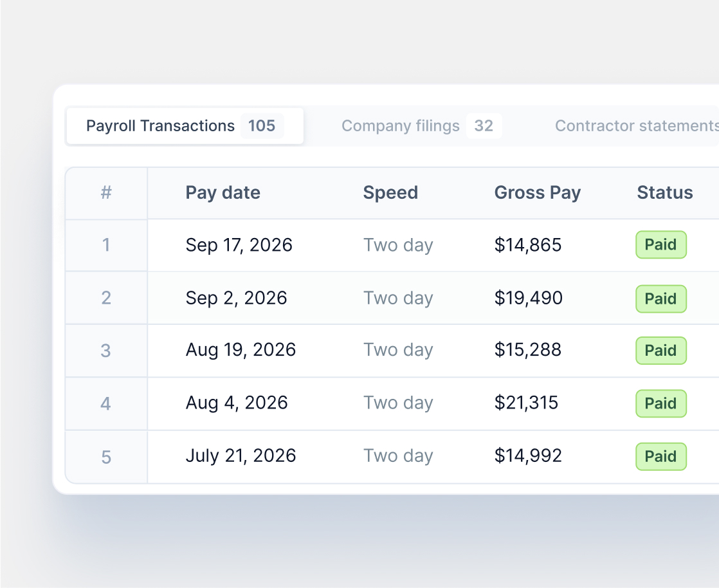This screenshot has height=588, width=719.
Task: Click the $15,288 gross pay amount
Action: pos(528,350)
